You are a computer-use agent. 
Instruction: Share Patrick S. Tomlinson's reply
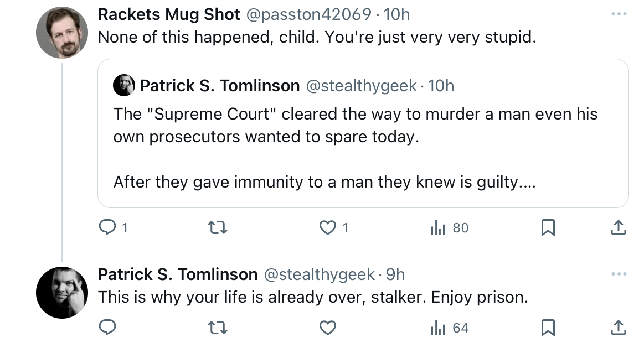618,328
